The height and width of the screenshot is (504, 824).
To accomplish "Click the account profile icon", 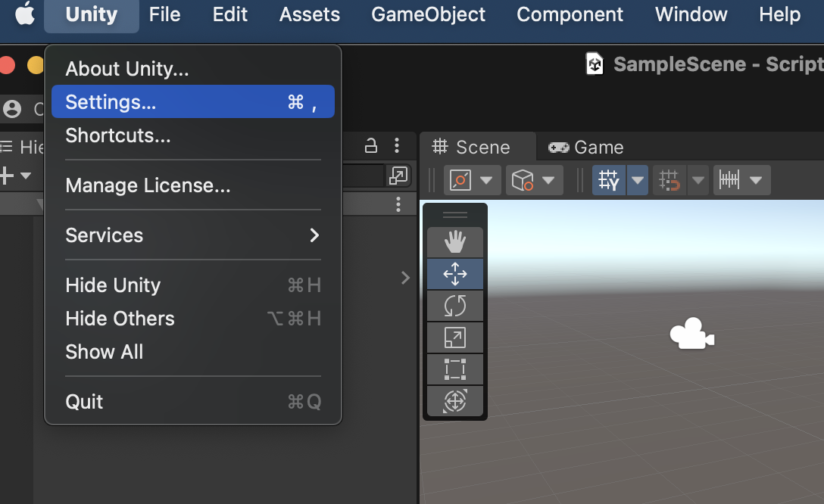I will pos(12,109).
